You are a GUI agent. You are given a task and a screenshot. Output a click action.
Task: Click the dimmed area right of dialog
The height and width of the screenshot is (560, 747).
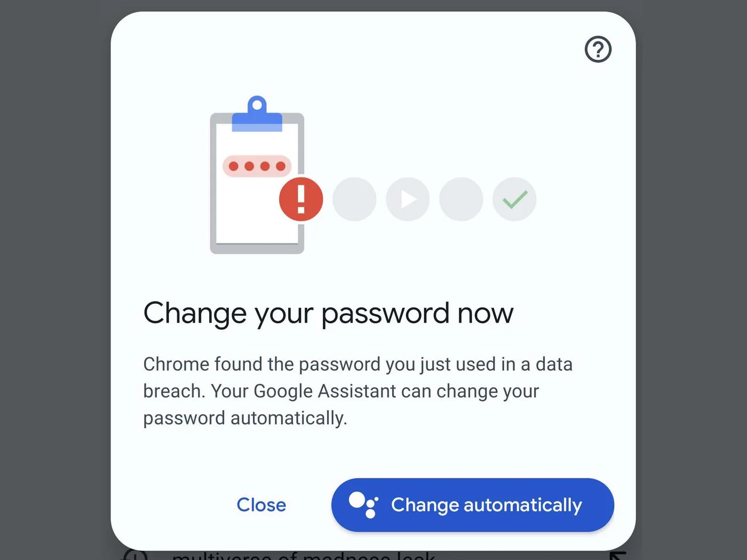click(692, 267)
